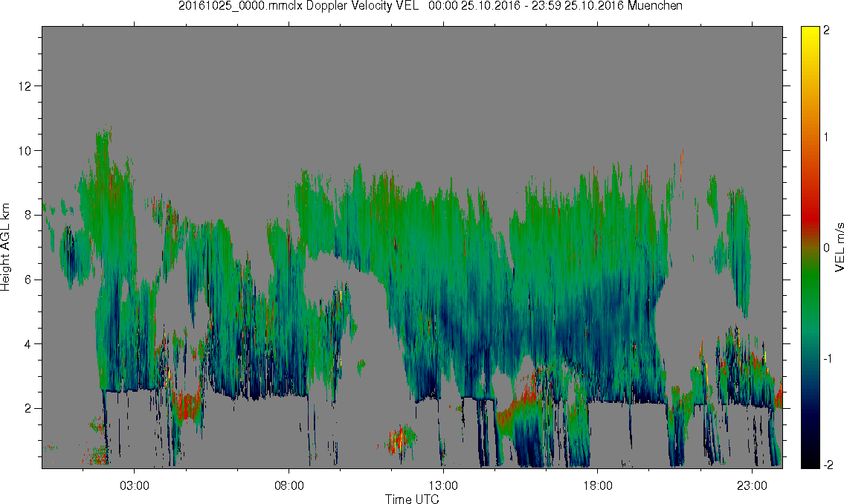Select the 6 km height tick label
Viewport: 844px width, 504px height.
coord(28,280)
